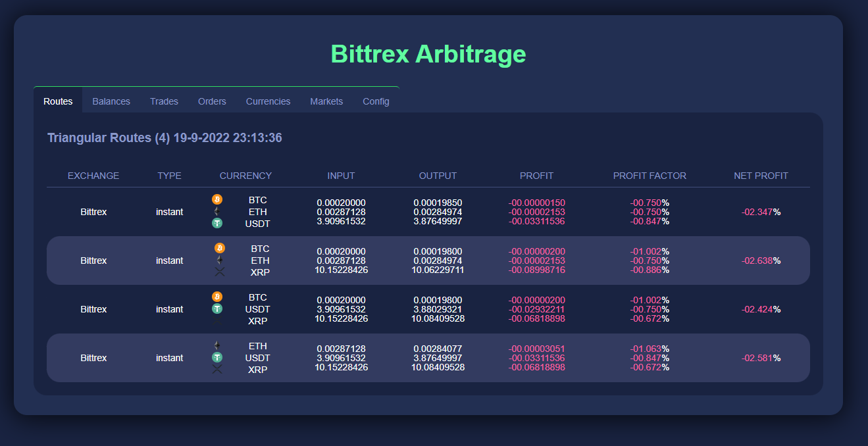The width and height of the screenshot is (868, 446).
Task: Click profit value -00.08998716
Action: tap(536, 270)
